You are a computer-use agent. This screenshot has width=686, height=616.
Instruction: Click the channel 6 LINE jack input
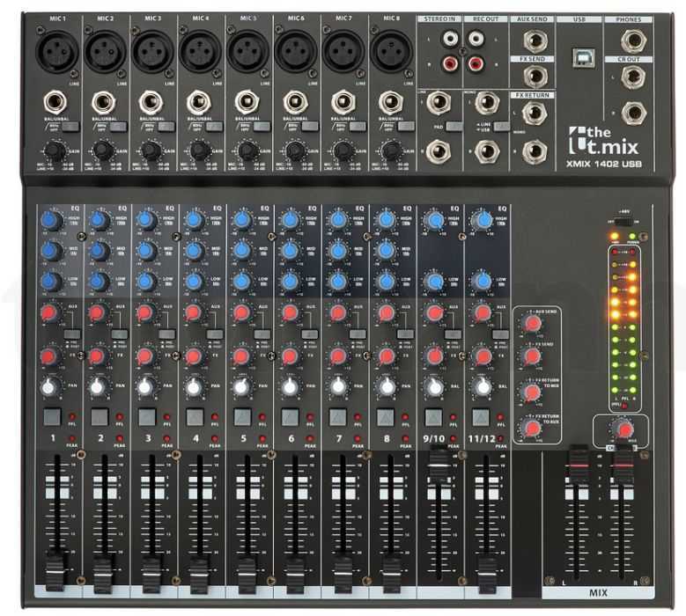pos(295,103)
